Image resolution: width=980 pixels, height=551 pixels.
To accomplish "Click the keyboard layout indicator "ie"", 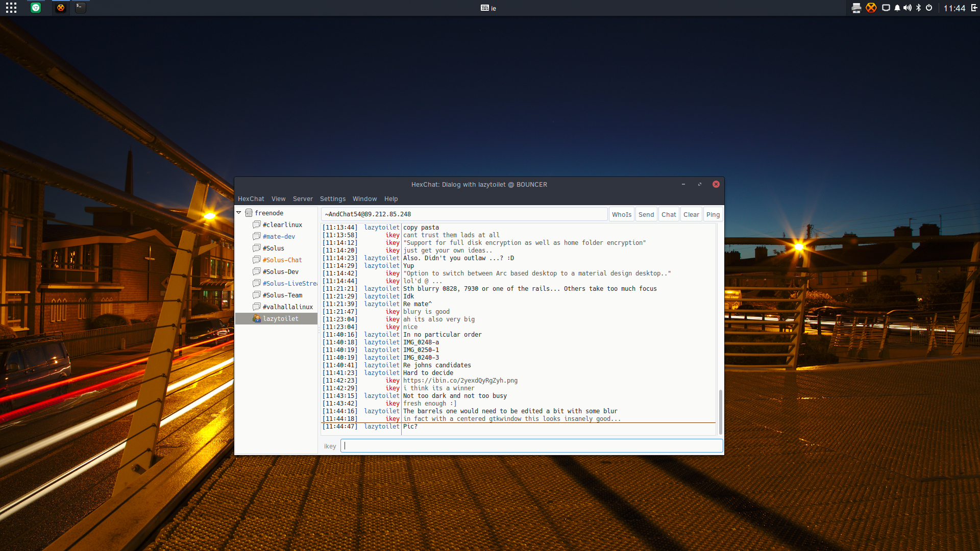I will click(488, 8).
